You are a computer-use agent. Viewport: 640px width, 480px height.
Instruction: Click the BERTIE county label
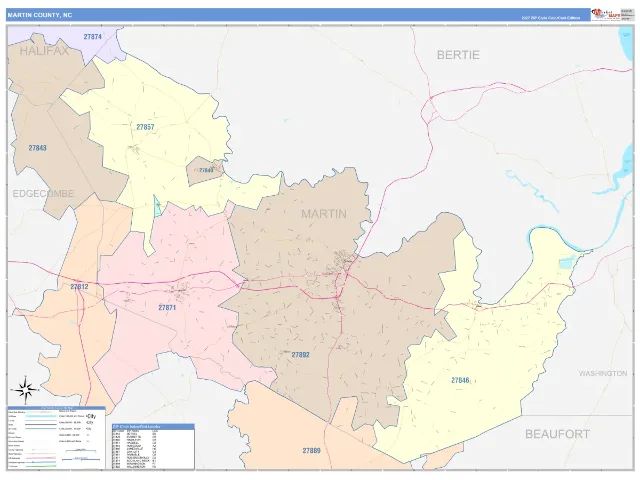pos(458,55)
